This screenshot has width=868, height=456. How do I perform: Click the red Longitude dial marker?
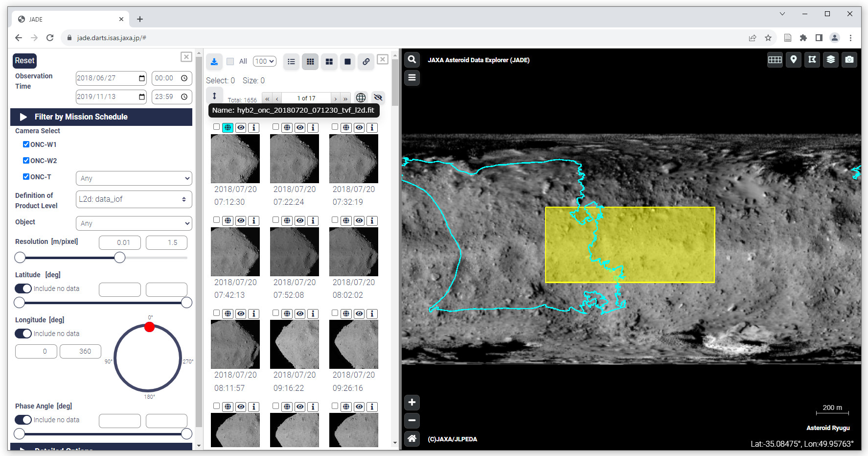tap(150, 327)
